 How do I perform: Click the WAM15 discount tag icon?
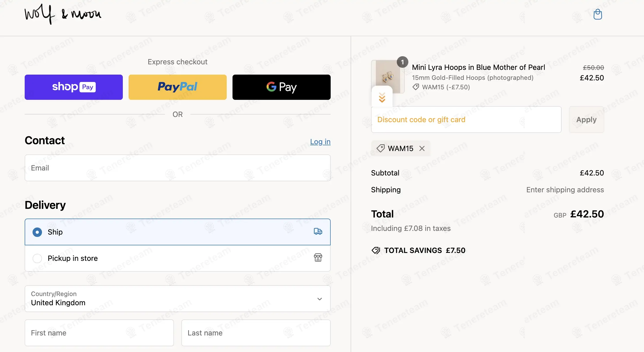point(381,148)
